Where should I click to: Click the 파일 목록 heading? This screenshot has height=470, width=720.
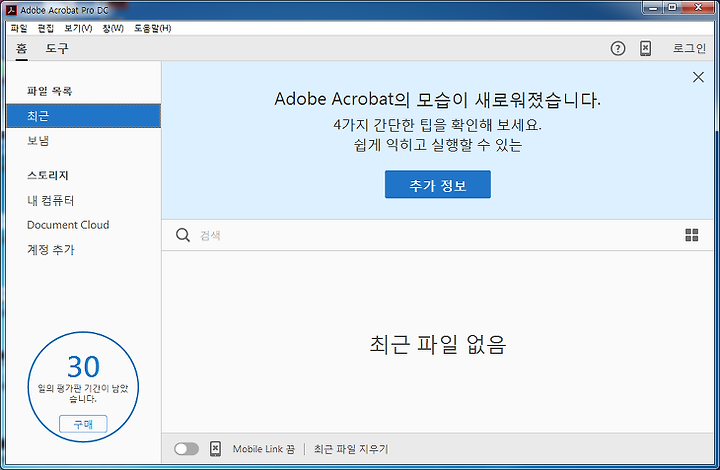50,91
